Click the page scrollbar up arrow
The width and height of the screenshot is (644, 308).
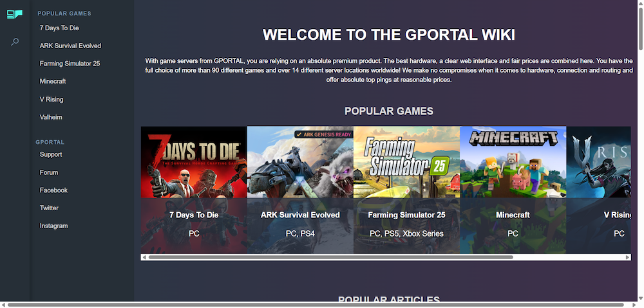pos(640,3)
